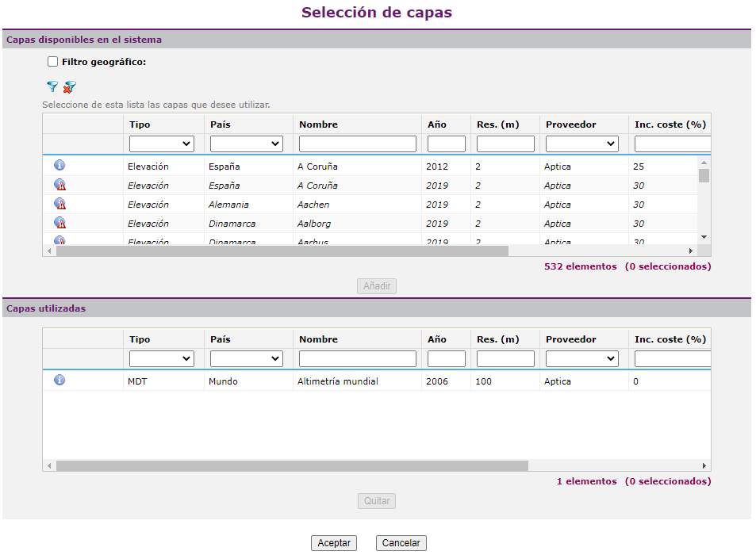The height and width of the screenshot is (555, 756).
Task: Click Capas utilizadas section header
Action: [46, 308]
